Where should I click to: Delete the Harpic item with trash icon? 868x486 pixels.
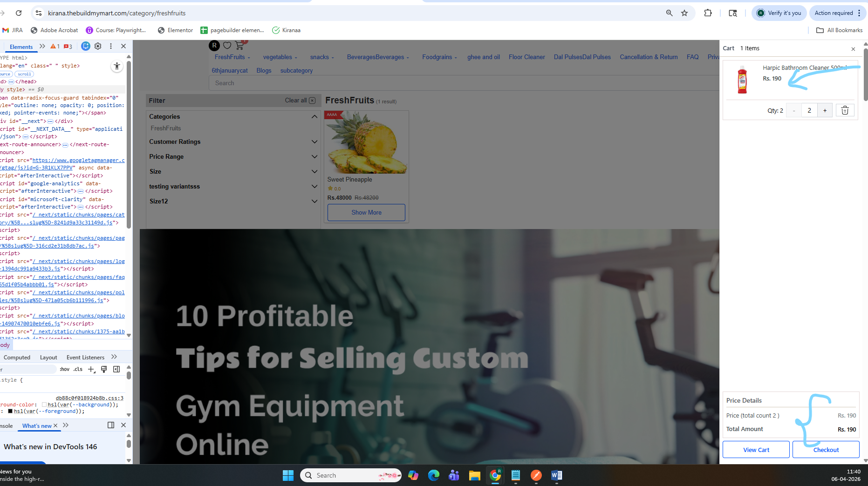[845, 110]
